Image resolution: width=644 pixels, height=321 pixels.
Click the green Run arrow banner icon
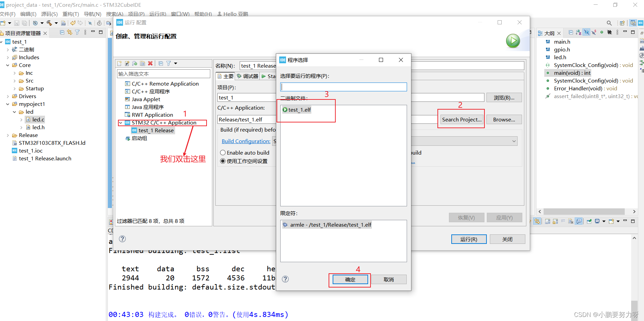[x=513, y=41]
